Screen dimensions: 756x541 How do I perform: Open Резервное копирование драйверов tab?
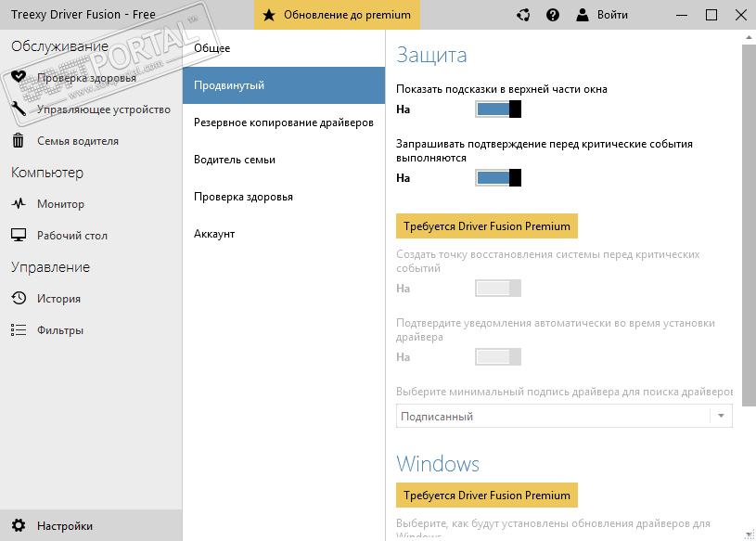point(284,122)
